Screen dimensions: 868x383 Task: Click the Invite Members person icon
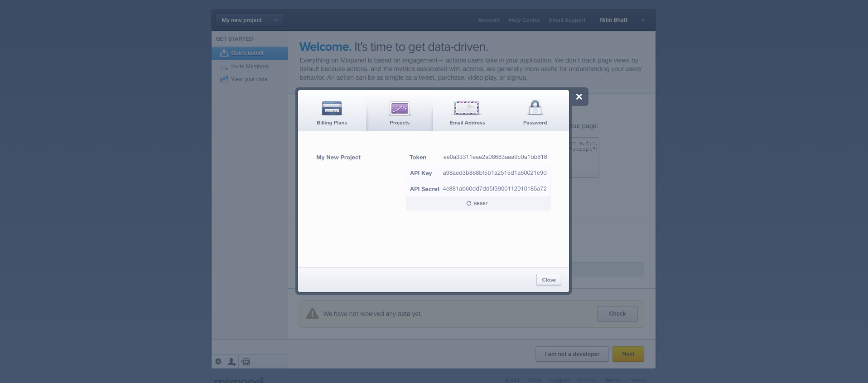(x=224, y=66)
